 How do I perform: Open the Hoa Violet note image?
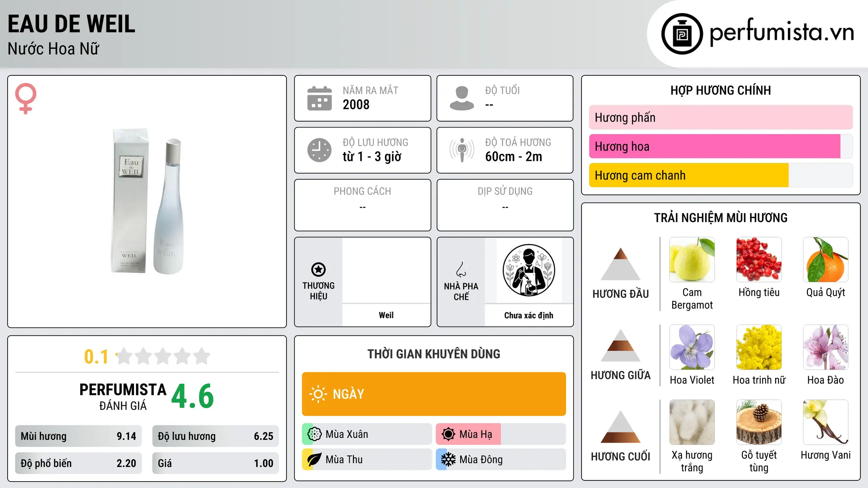click(x=692, y=347)
